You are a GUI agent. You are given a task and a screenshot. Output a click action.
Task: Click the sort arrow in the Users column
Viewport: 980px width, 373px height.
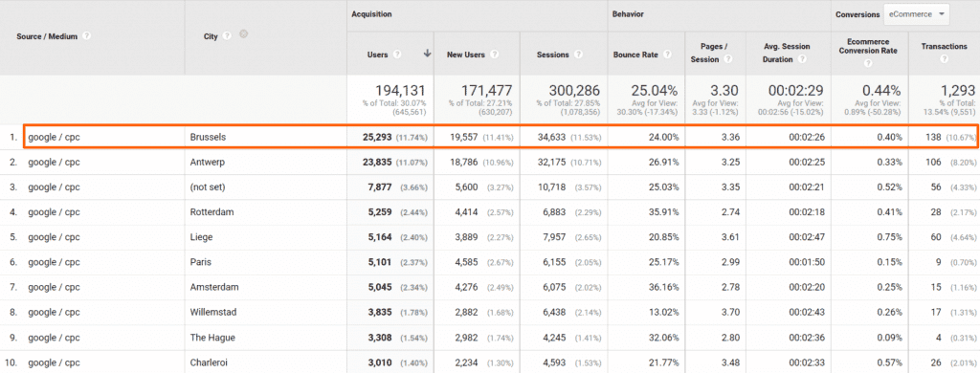pos(427,55)
